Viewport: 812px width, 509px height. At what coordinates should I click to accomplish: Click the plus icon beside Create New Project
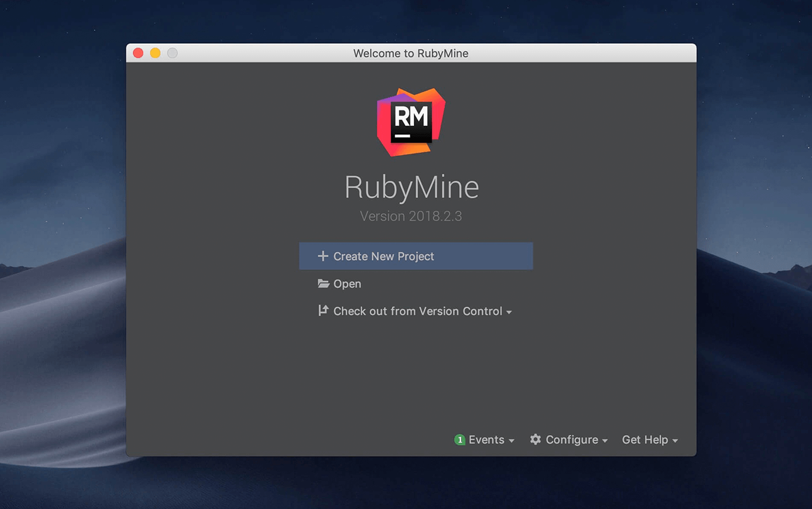pos(323,256)
